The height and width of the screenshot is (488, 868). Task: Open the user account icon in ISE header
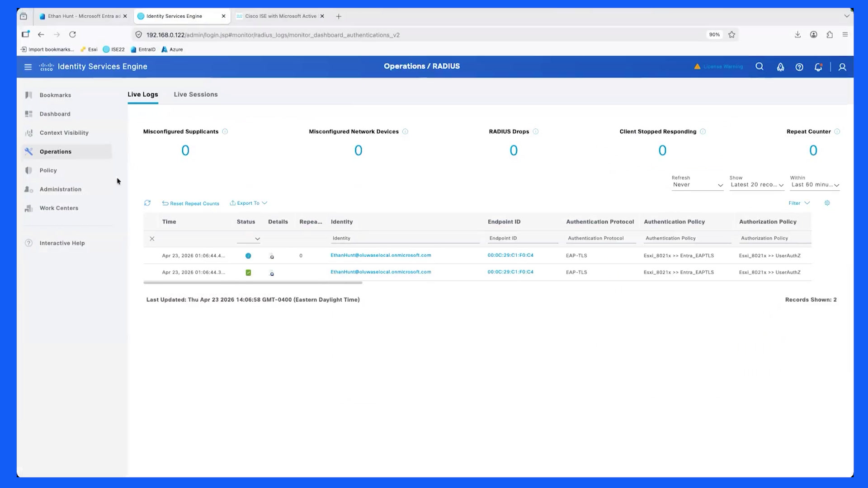click(x=842, y=67)
